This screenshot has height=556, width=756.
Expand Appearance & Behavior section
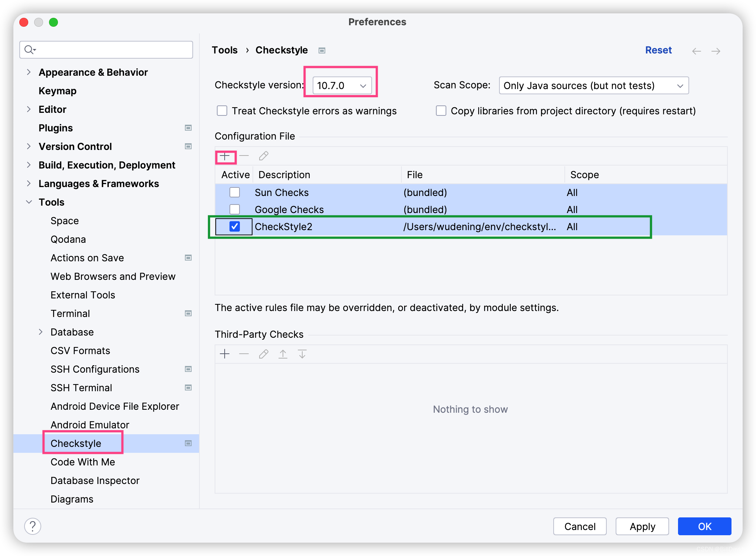pyautogui.click(x=29, y=72)
